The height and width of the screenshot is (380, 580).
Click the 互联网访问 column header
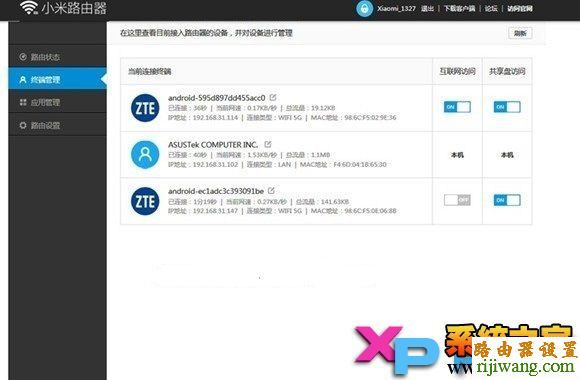pyautogui.click(x=457, y=71)
